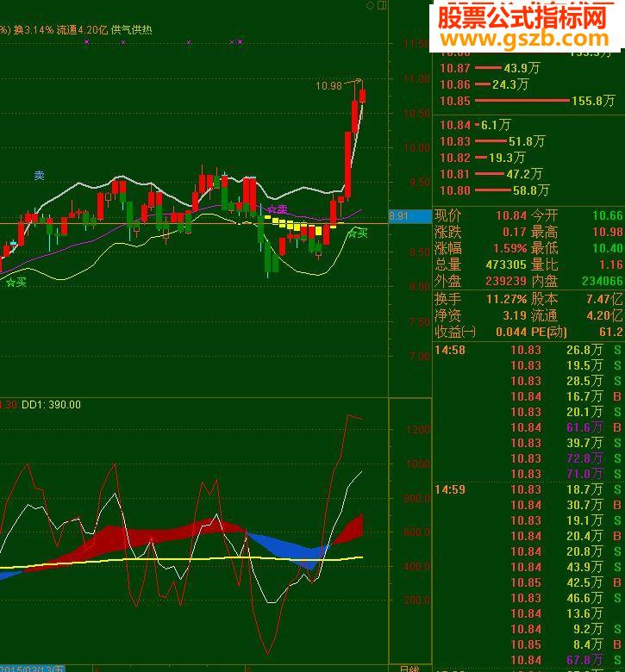Click the 600.0 indicator axis label

(416, 532)
